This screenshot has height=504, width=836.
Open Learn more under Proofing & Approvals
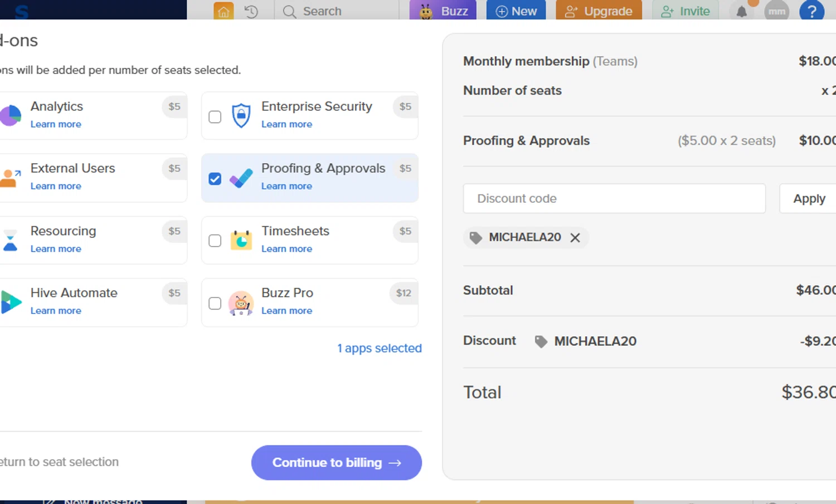pos(286,186)
